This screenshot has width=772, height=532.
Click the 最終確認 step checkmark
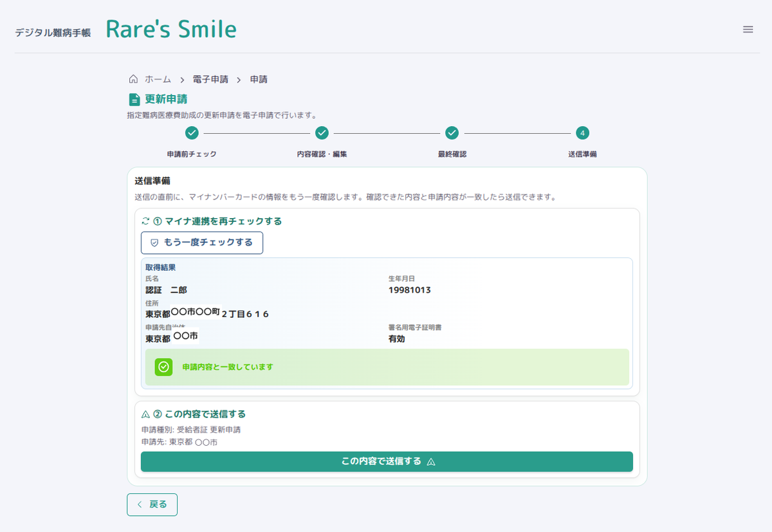click(452, 133)
